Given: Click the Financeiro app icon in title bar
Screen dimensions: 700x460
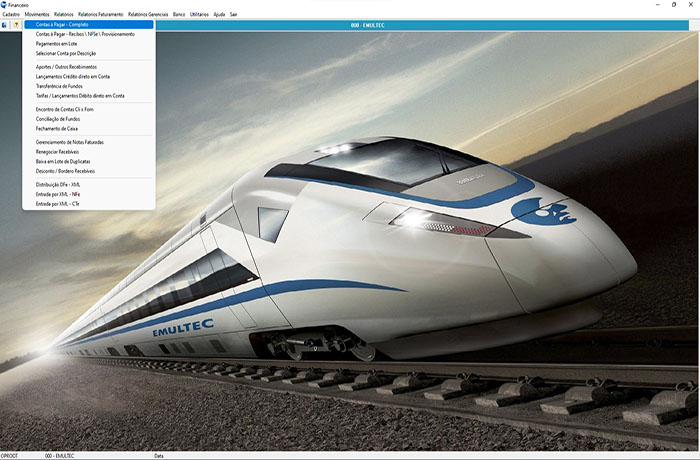Looking at the screenshot, I should pos(4,5).
